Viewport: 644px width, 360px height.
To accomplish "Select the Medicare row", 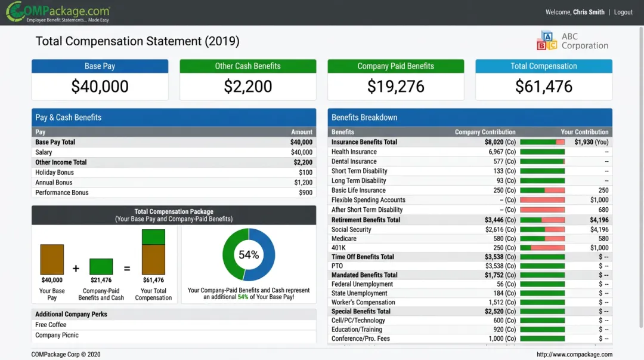I will pos(470,239).
